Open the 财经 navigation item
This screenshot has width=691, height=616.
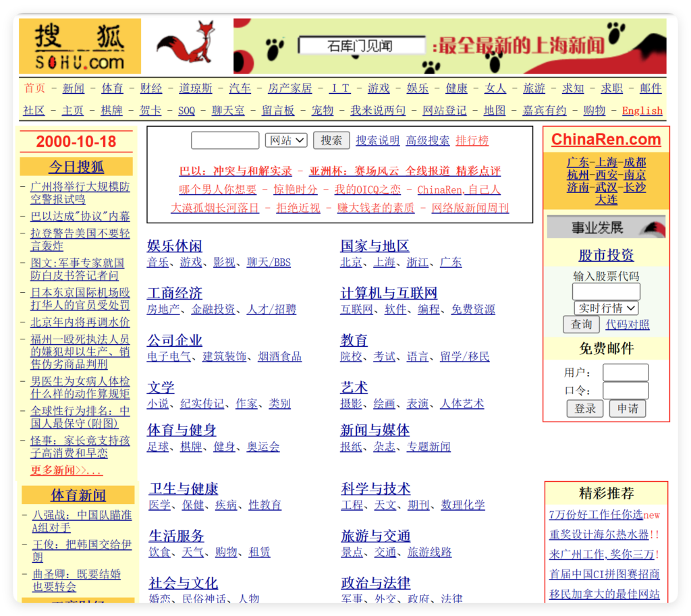pyautogui.click(x=150, y=88)
